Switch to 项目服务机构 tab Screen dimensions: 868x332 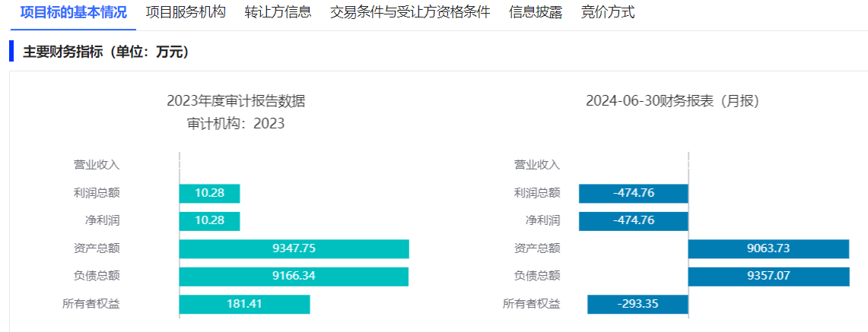186,12
